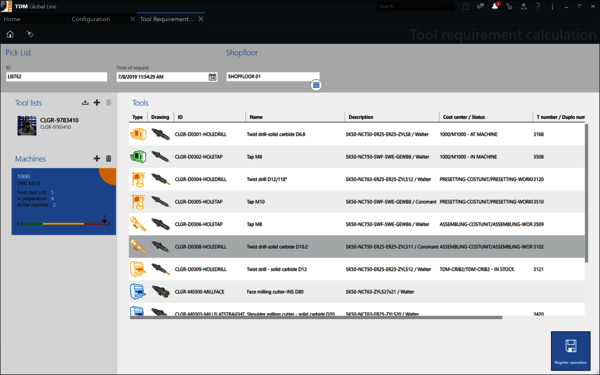Click the wrench type icon of CLGR-D0306-HOLETAP

pos(138,224)
